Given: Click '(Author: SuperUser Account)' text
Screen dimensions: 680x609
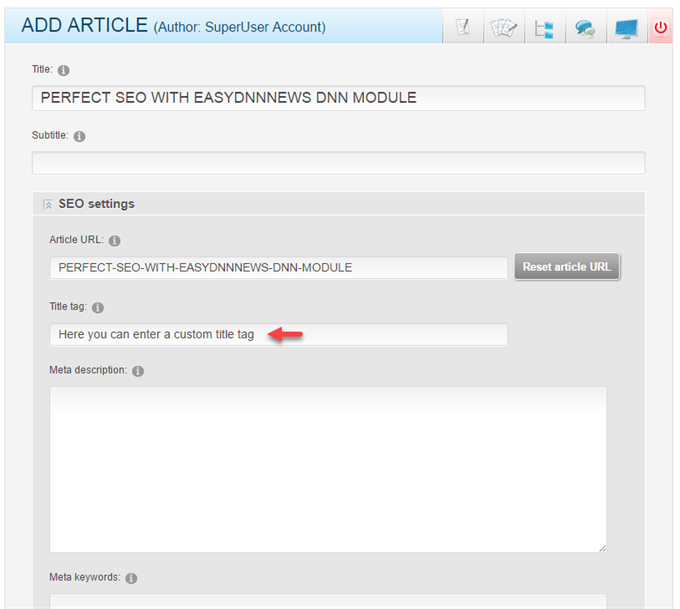Looking at the screenshot, I should point(239,27).
